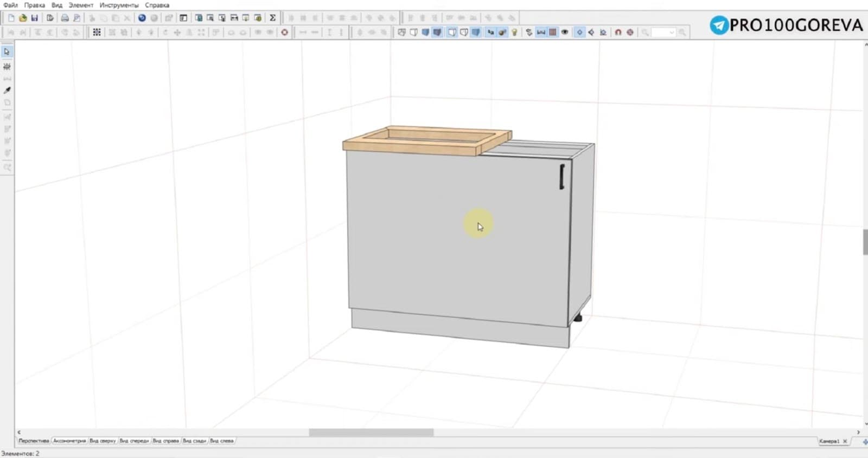The width and height of the screenshot is (868, 458).
Task: Click the dotted-grid select all icon
Action: (97, 32)
